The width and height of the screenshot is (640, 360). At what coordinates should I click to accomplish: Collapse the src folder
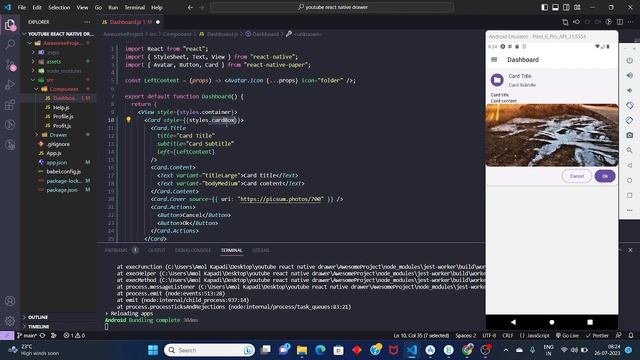(x=57, y=80)
